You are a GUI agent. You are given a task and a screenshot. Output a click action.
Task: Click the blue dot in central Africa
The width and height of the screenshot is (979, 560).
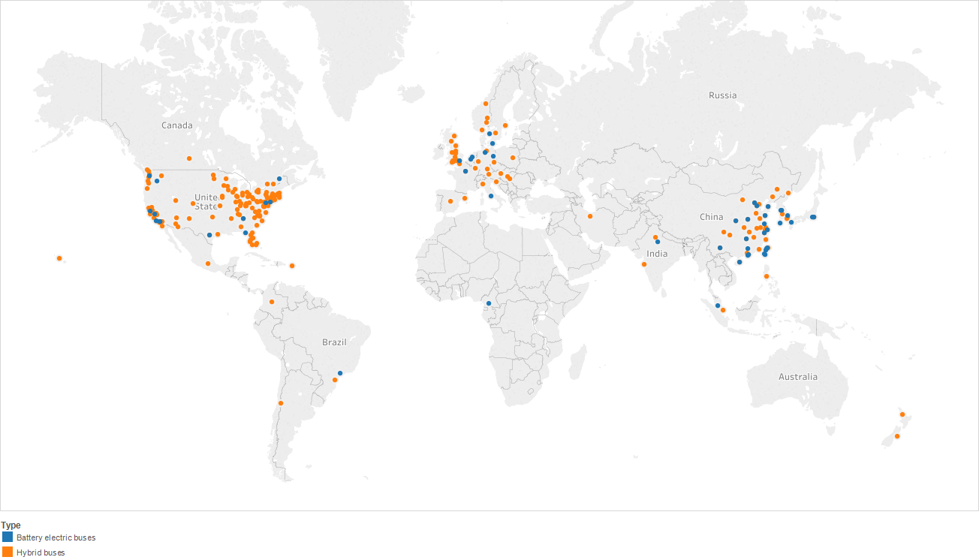[x=488, y=303]
